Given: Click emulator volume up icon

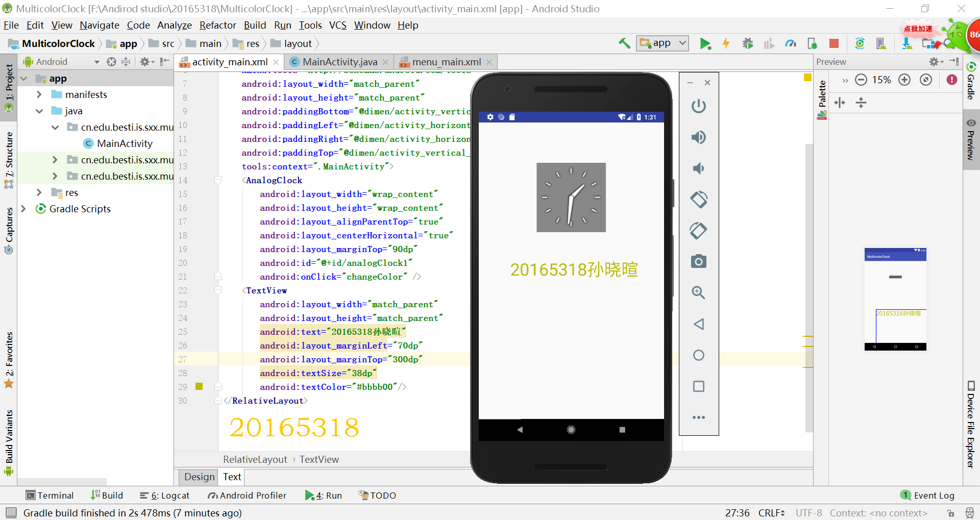Looking at the screenshot, I should click(x=699, y=137).
